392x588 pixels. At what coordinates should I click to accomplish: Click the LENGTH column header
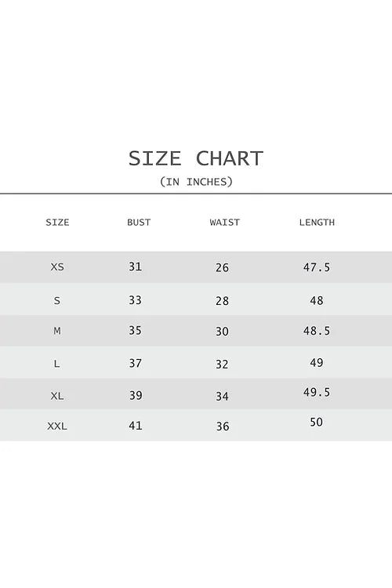click(317, 223)
